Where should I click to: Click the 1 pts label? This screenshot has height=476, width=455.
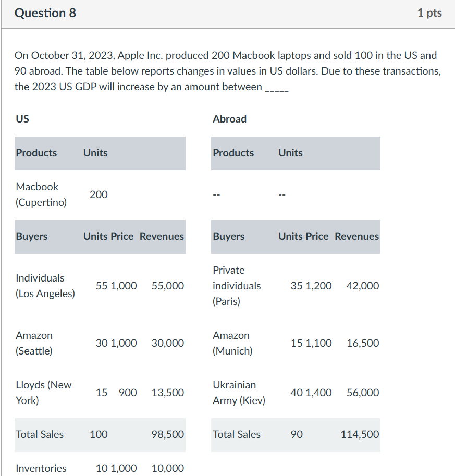click(x=429, y=13)
